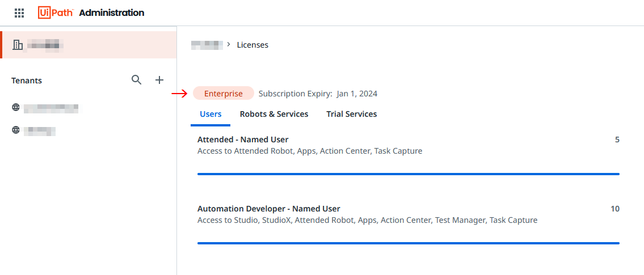Switch to the Users tab
The width and height of the screenshot is (644, 275).
tap(211, 114)
